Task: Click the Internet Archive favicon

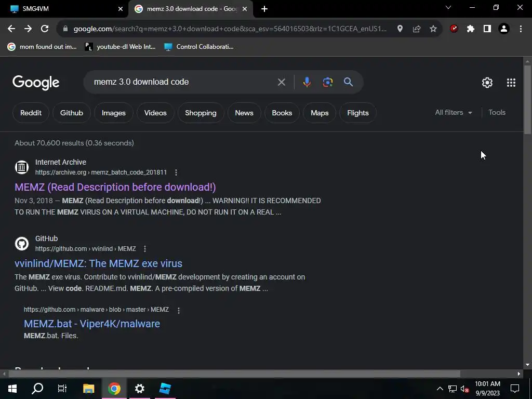Action: click(22, 167)
